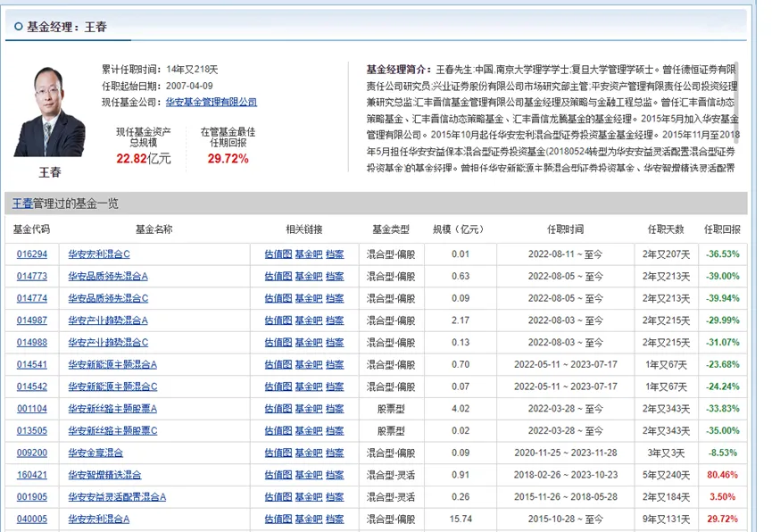The width and height of the screenshot is (772, 532).
Task: Open fund code 014773
Action: point(32,277)
